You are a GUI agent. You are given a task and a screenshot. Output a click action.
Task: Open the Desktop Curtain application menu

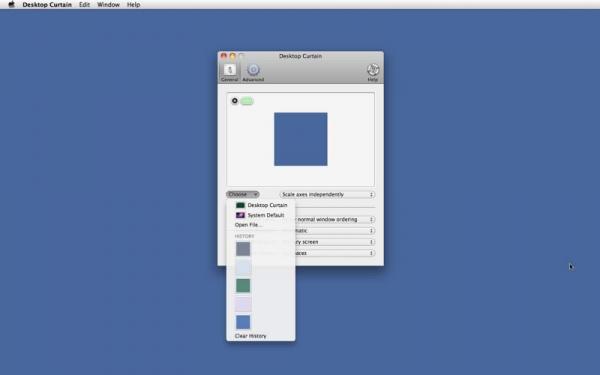pos(47,5)
